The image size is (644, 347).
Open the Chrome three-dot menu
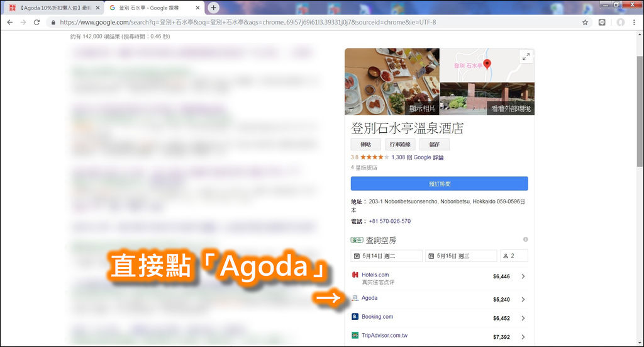coord(634,22)
